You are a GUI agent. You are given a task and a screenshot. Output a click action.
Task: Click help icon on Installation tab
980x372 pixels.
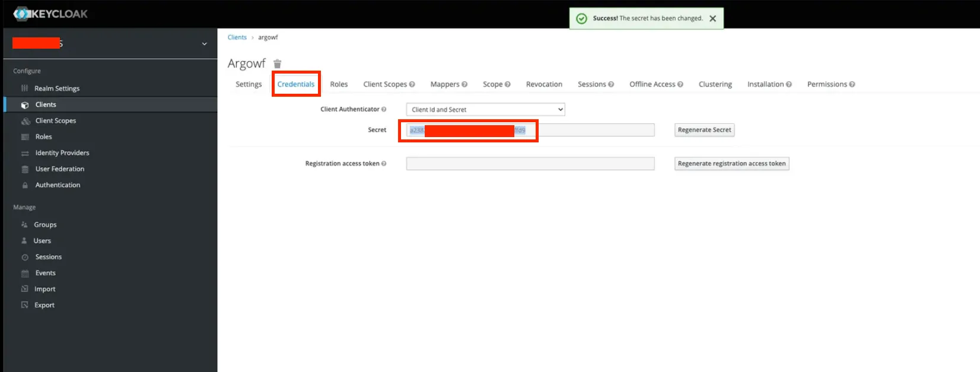click(x=789, y=84)
